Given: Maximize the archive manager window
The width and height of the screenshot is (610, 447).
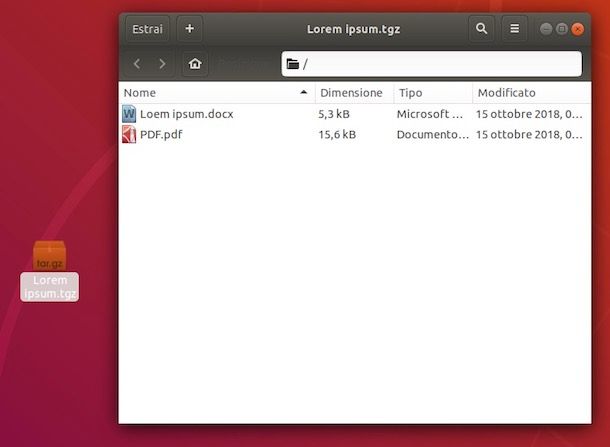Looking at the screenshot, I should click(x=562, y=29).
